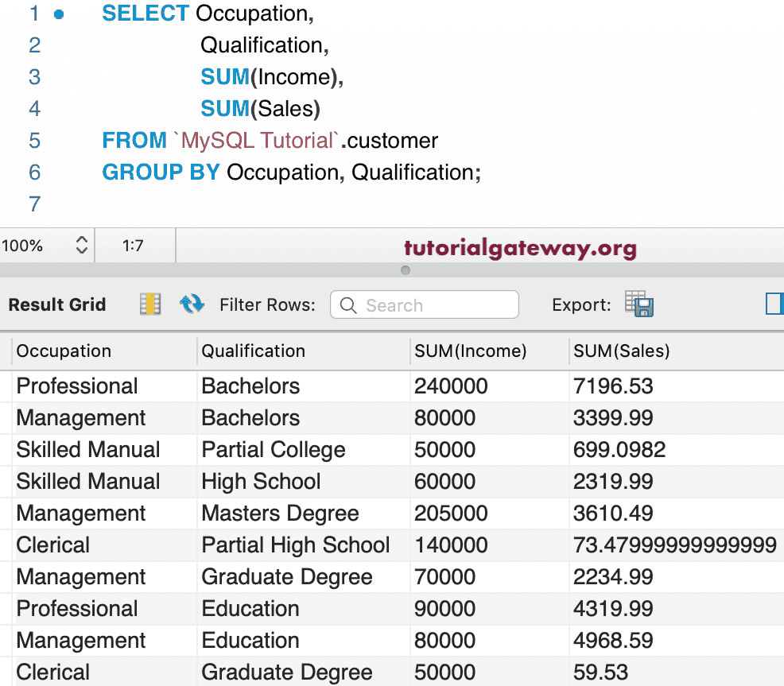The height and width of the screenshot is (686, 784).
Task: Click the 1:7 cursor position indicator
Action: [135, 246]
